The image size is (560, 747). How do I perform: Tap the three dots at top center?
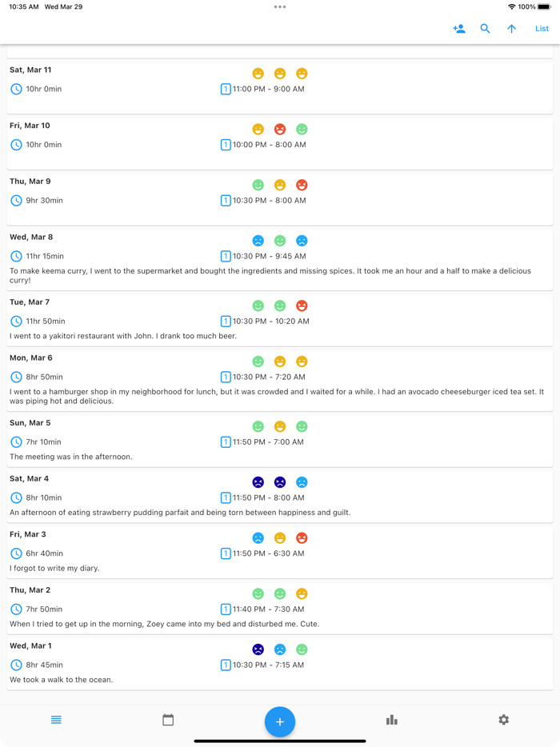click(280, 6)
